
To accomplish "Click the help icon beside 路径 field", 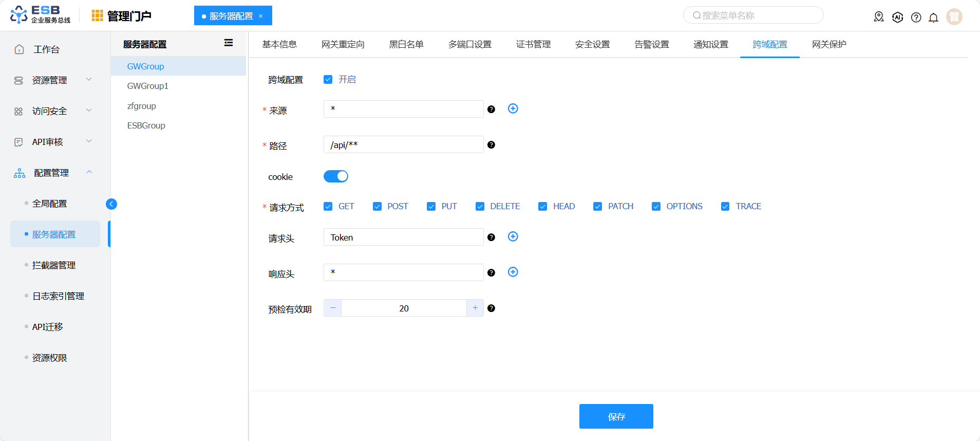I will click(491, 145).
